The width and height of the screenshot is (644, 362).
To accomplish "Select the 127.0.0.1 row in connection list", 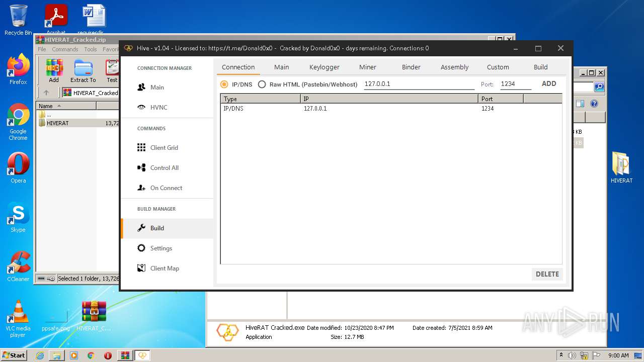I will pos(391,109).
